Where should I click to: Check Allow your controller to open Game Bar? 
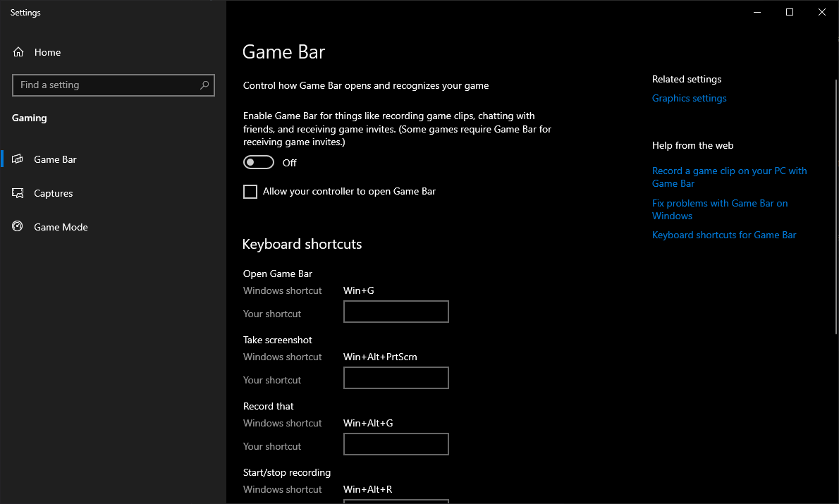[250, 192]
